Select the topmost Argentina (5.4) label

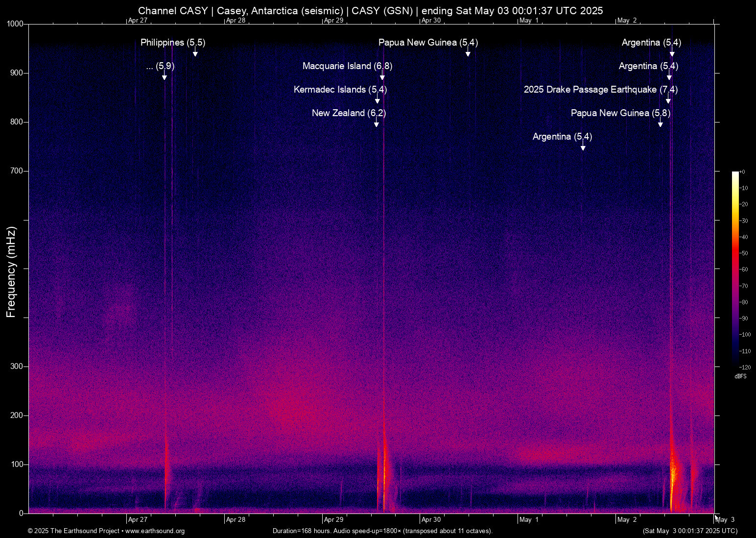pos(651,43)
